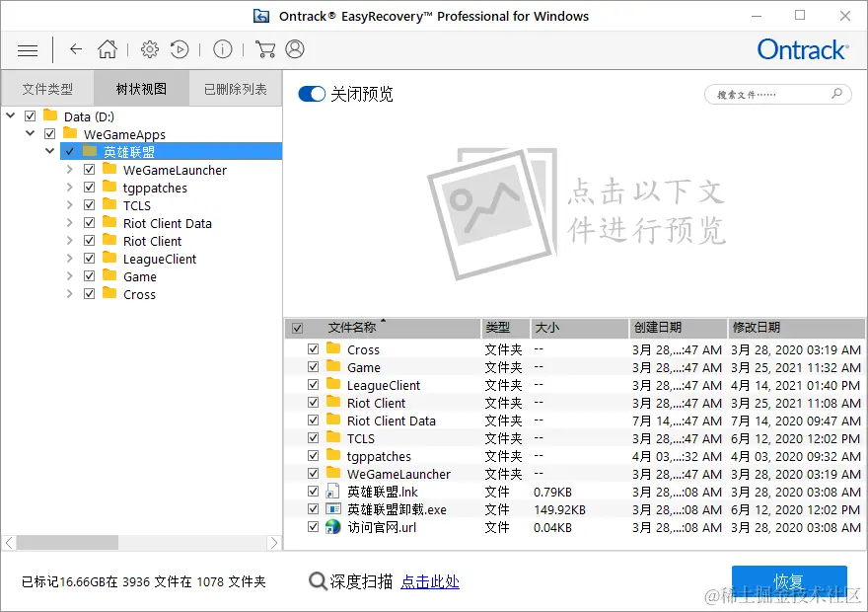Click the tree horizontal scrollbar thumb
This screenshot has height=612, width=868.
[x=67, y=543]
